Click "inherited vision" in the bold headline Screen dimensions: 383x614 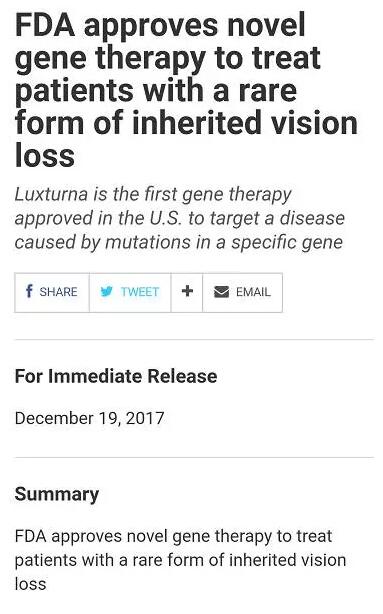(244, 122)
